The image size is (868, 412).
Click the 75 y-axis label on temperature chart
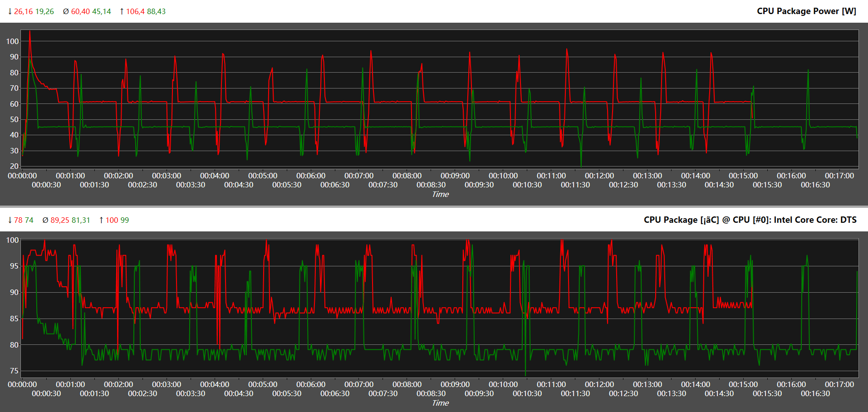[x=14, y=371]
